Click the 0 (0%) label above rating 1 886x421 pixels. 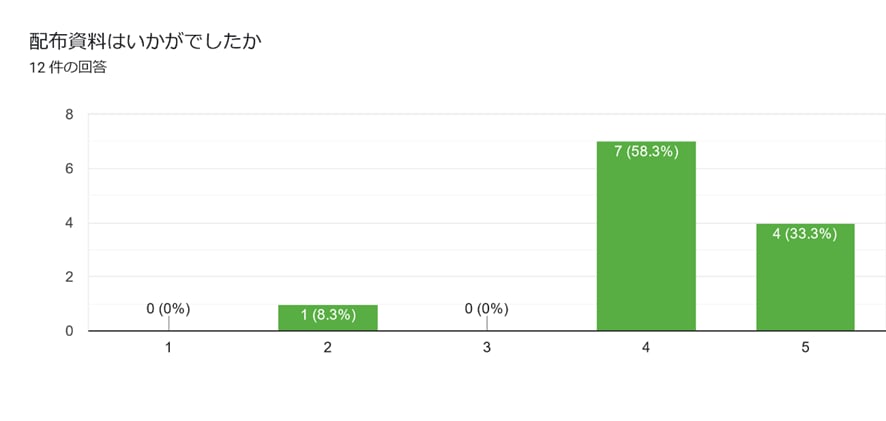click(x=168, y=309)
